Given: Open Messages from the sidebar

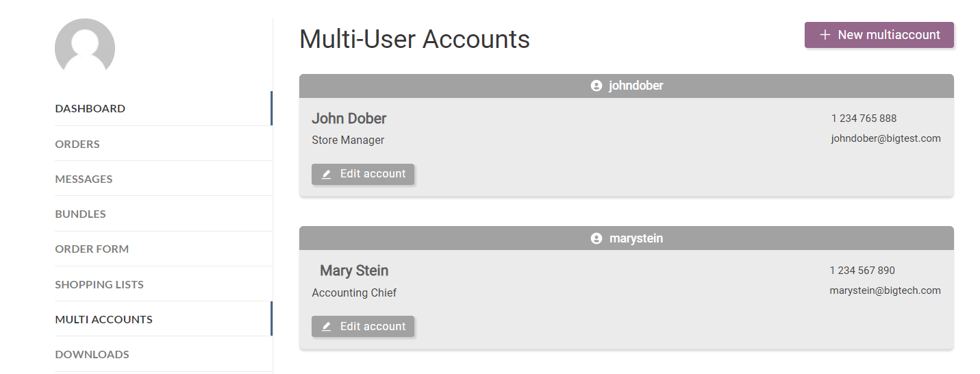Looking at the screenshot, I should click(84, 179).
